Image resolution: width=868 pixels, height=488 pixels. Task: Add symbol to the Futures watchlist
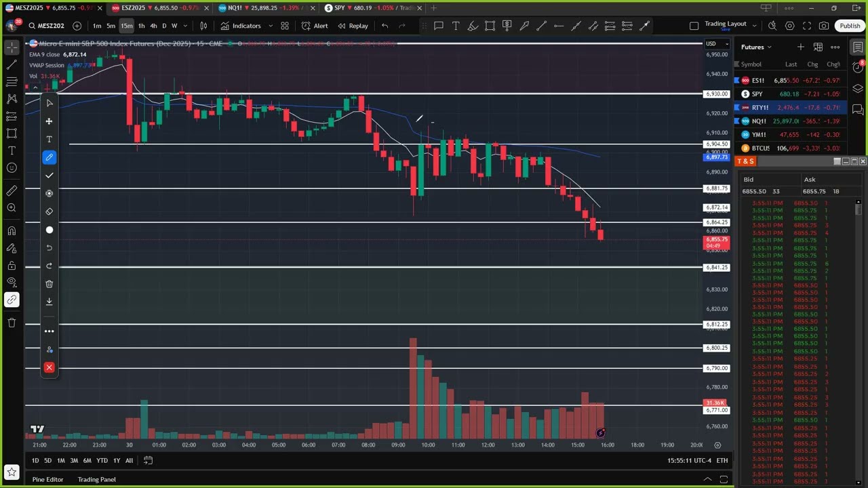click(x=801, y=47)
